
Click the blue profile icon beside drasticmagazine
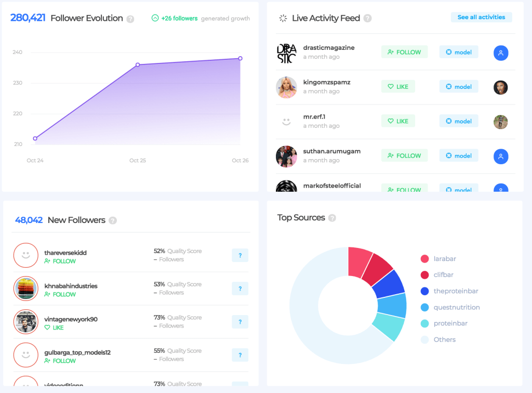[x=500, y=53]
